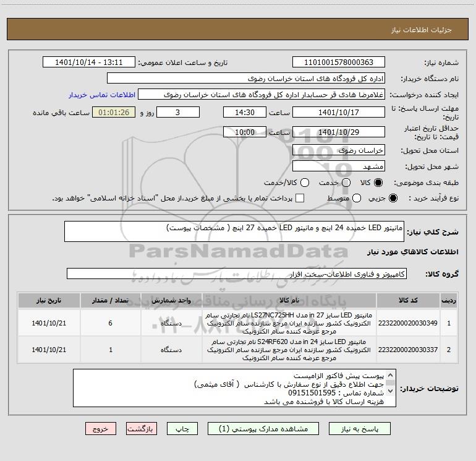Click the واحد شمارش column header

click(171, 301)
